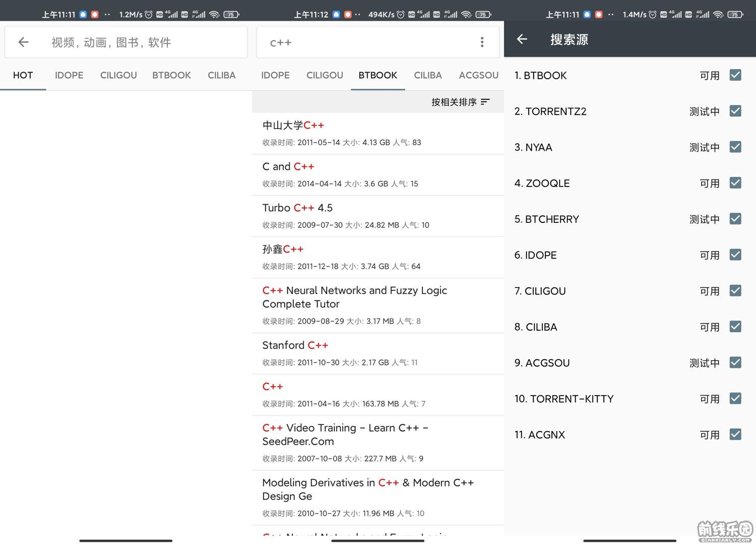Open the 孙鑫C++ result

(378, 257)
